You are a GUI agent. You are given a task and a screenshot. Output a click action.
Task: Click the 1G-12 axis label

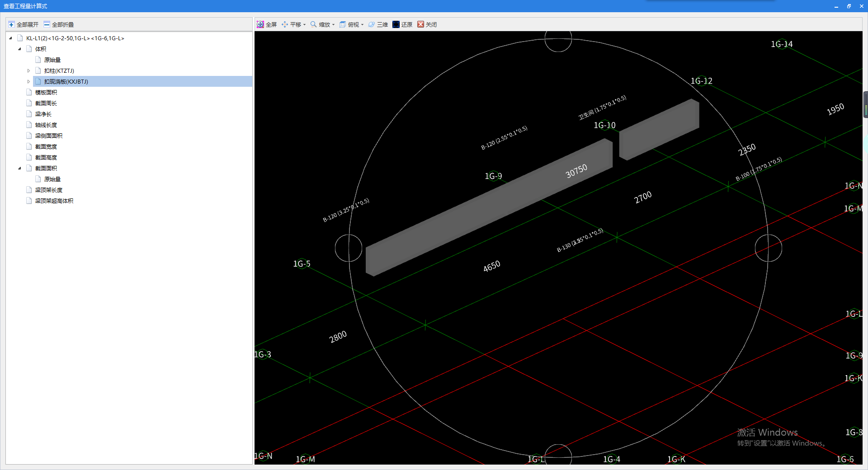[x=702, y=81]
